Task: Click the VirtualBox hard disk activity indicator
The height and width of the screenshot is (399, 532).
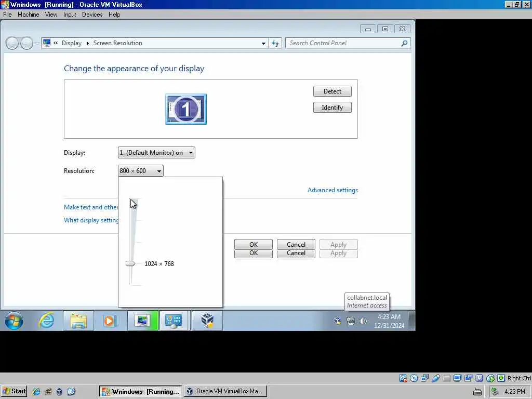Action: tap(403, 378)
